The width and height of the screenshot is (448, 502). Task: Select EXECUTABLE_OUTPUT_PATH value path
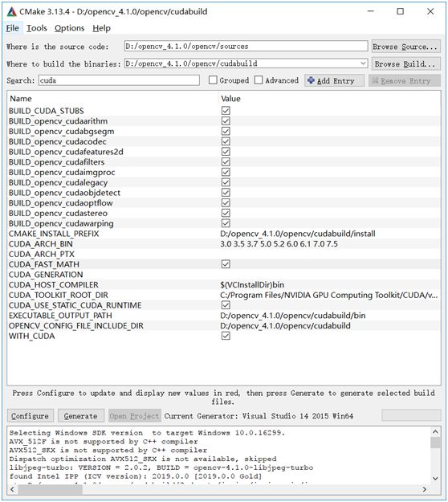click(293, 316)
